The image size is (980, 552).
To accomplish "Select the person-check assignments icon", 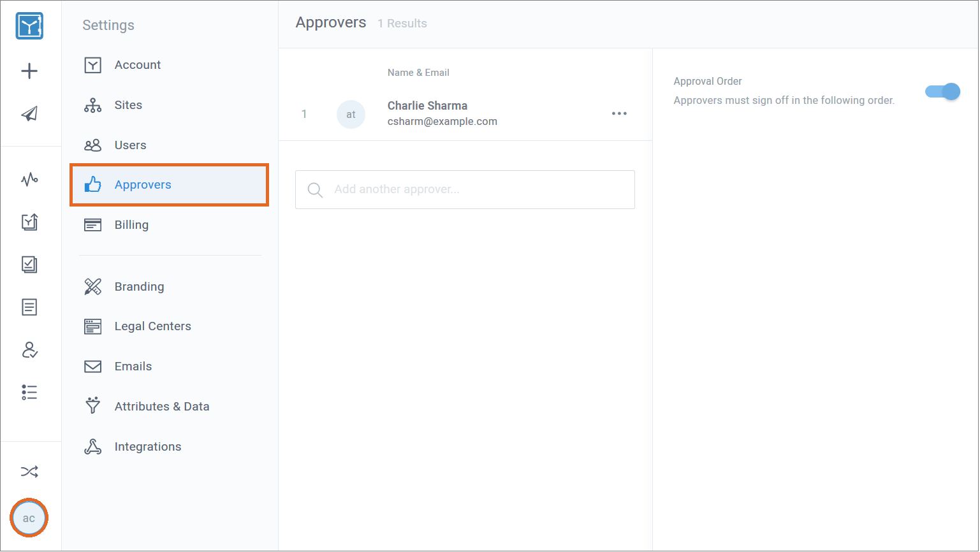I will point(29,350).
